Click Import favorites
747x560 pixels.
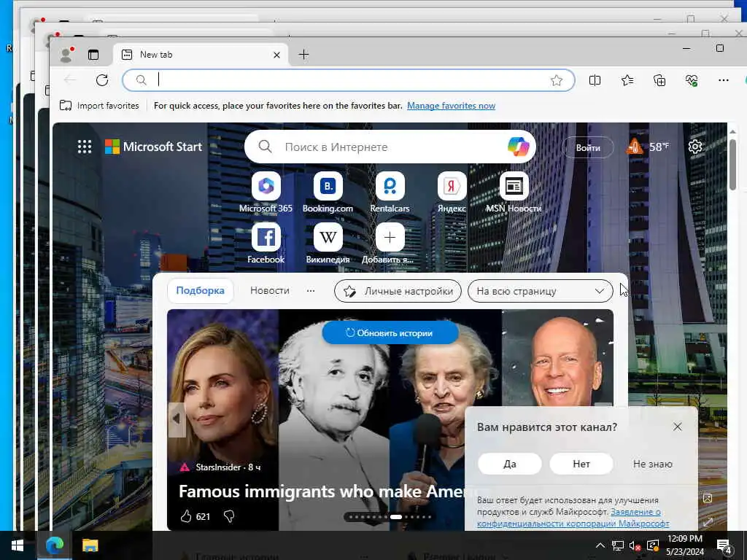coord(99,106)
